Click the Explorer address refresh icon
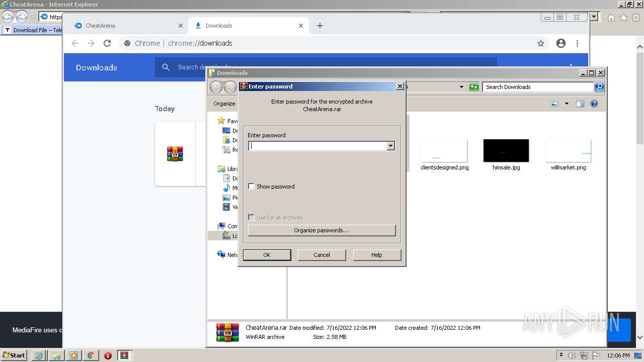Screen dimensions: 644x362 [474, 87]
